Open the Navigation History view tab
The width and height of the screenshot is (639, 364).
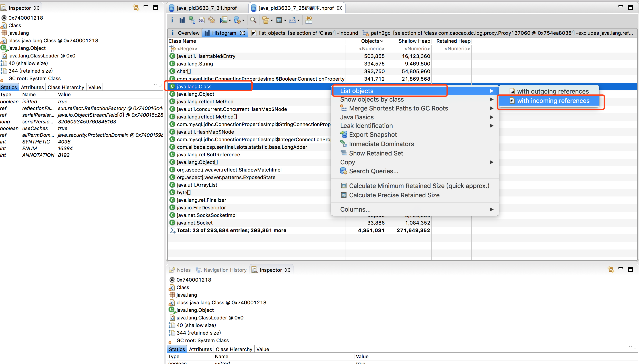click(x=221, y=270)
